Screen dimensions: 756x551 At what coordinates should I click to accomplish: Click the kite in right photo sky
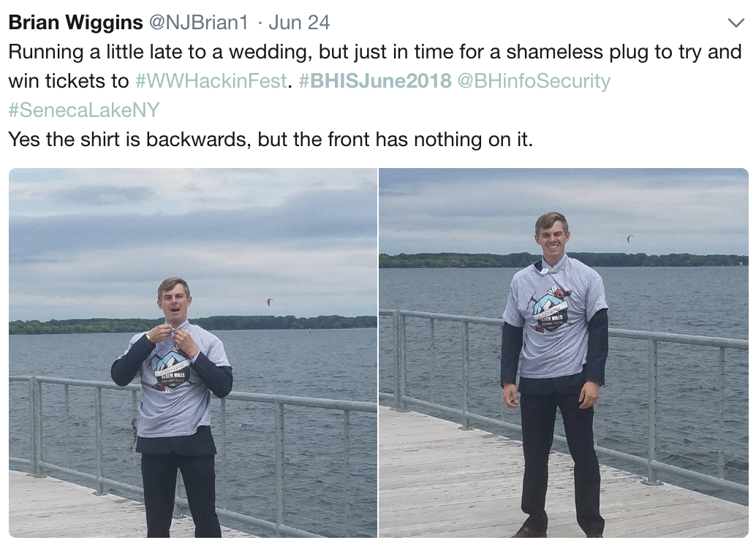click(630, 239)
